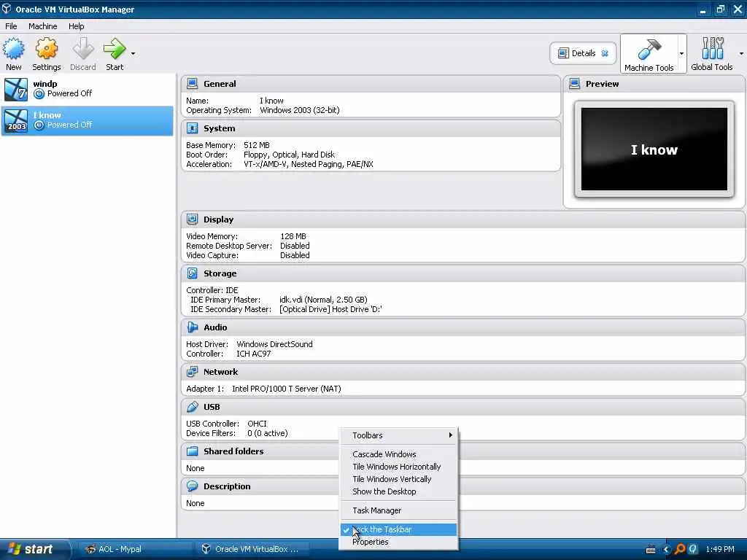This screenshot has width=747, height=560.
Task: Click the idk.vdi storage entry
Action: click(x=323, y=300)
